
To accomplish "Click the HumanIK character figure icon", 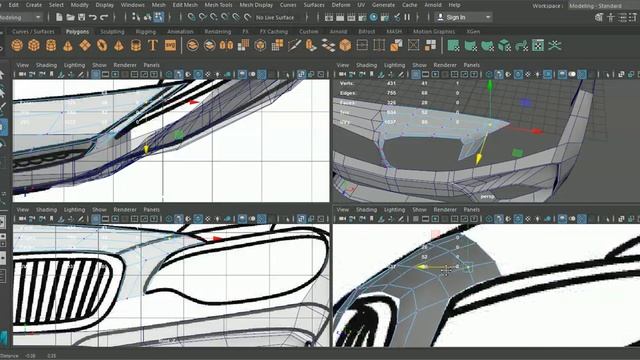I will (611, 17).
